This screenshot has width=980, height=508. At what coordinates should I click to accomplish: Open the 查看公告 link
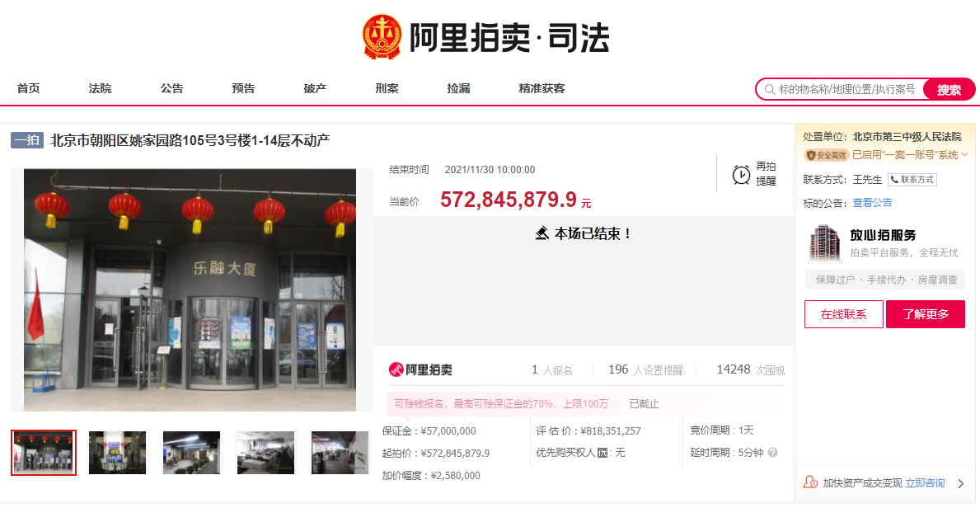[x=872, y=202]
